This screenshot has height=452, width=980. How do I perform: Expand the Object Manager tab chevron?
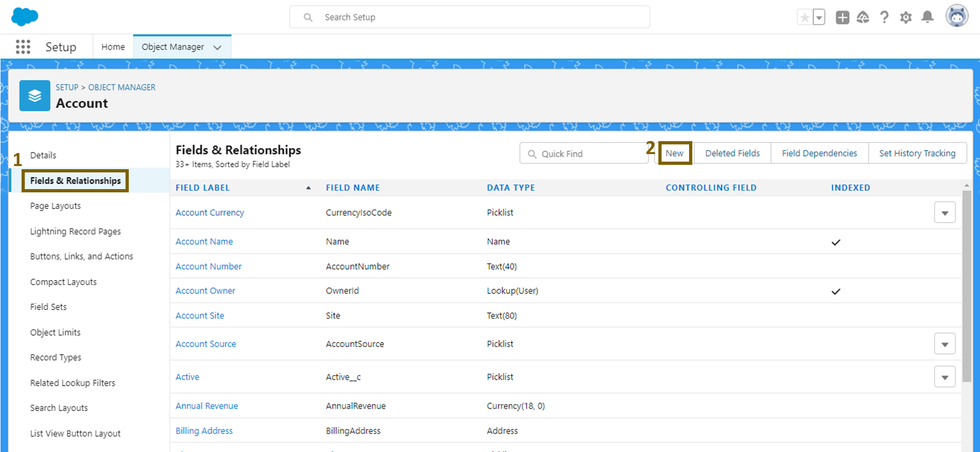218,47
